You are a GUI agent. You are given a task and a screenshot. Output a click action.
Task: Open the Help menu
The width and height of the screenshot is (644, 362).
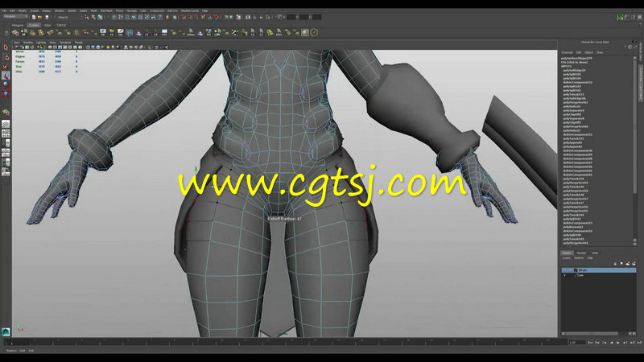(x=204, y=10)
